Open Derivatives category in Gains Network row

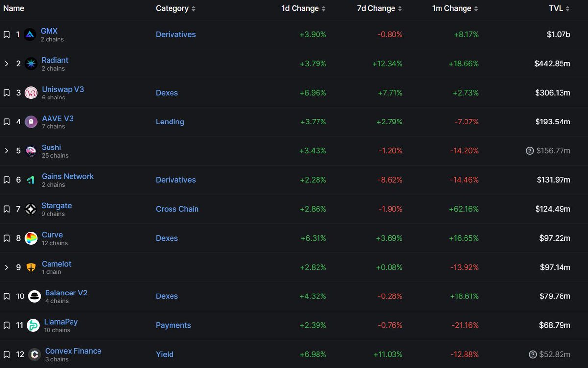click(175, 180)
